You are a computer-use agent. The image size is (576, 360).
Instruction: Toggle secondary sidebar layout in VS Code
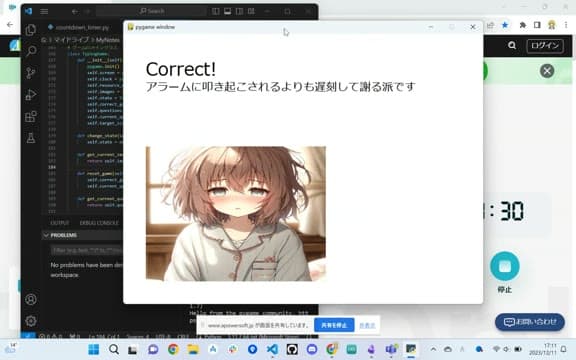tap(239, 11)
